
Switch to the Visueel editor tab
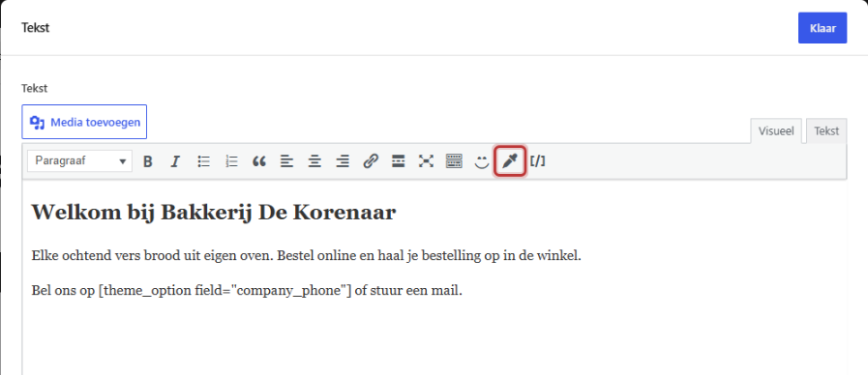point(776,131)
